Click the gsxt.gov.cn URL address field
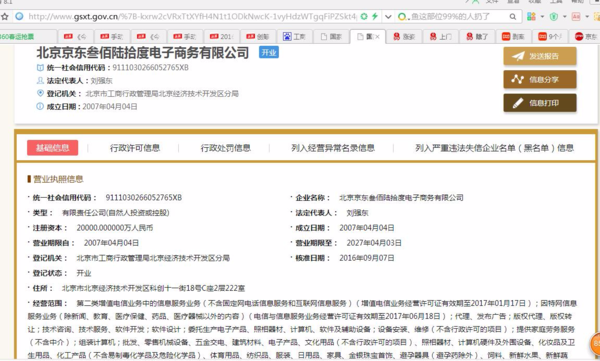 [192, 16]
